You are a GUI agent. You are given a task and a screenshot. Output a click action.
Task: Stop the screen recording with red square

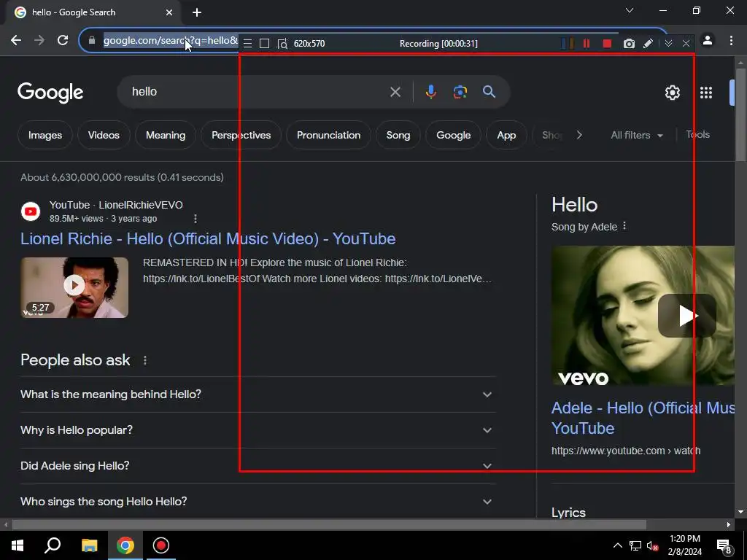click(607, 44)
